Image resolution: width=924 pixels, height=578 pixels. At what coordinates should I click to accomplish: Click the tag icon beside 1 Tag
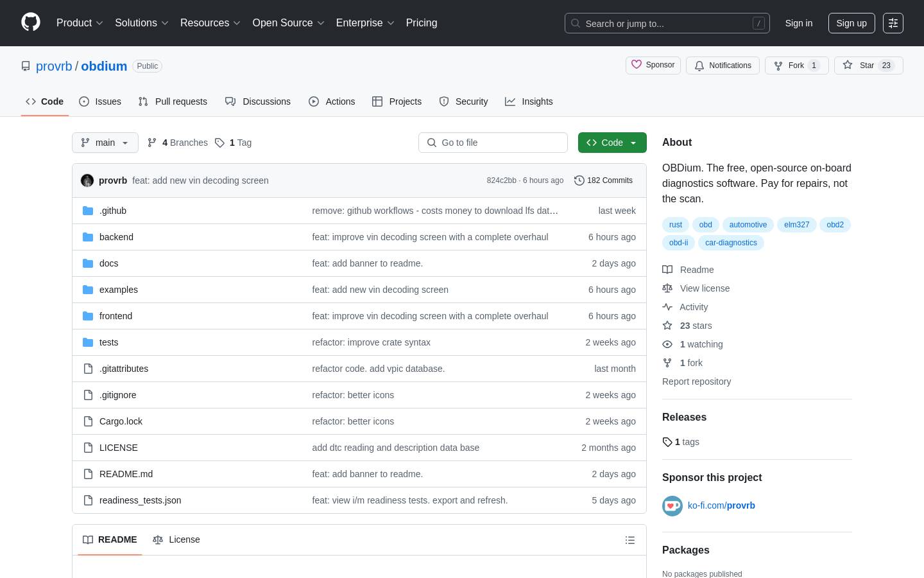tap(219, 143)
